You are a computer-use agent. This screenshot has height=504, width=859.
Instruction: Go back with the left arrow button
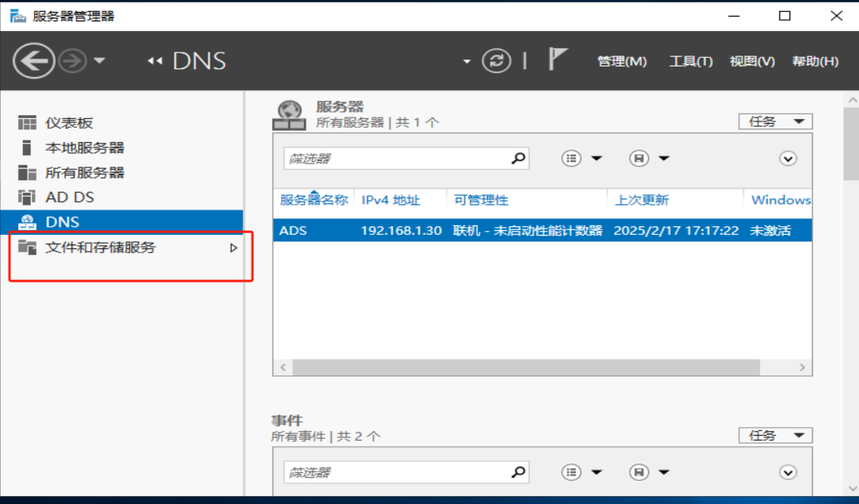coord(34,61)
